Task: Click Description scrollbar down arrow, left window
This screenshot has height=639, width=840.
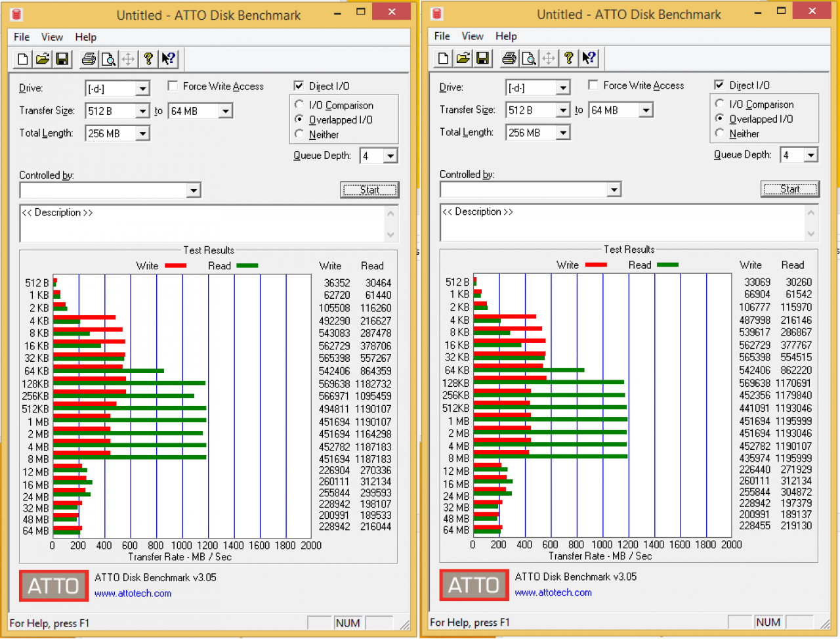Action: click(391, 234)
